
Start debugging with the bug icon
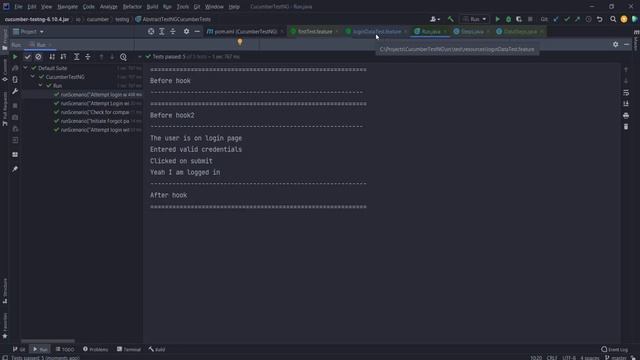click(x=508, y=19)
